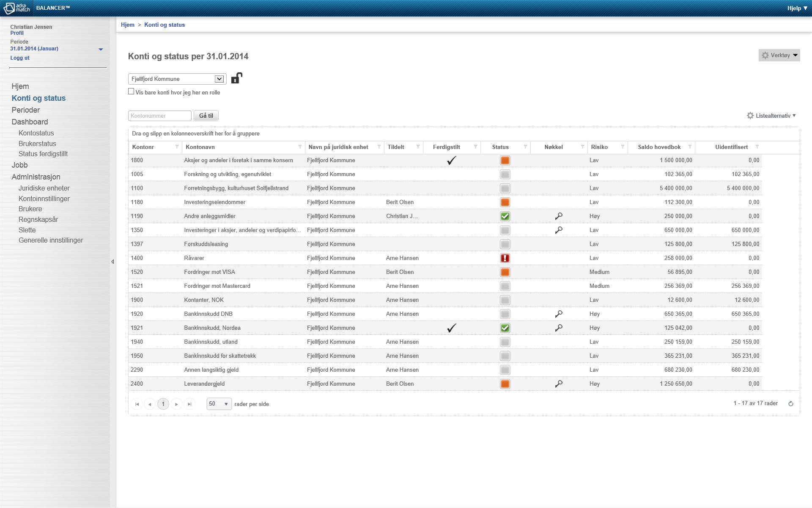Click the open padlock lock icon
812x508 pixels.
click(237, 78)
